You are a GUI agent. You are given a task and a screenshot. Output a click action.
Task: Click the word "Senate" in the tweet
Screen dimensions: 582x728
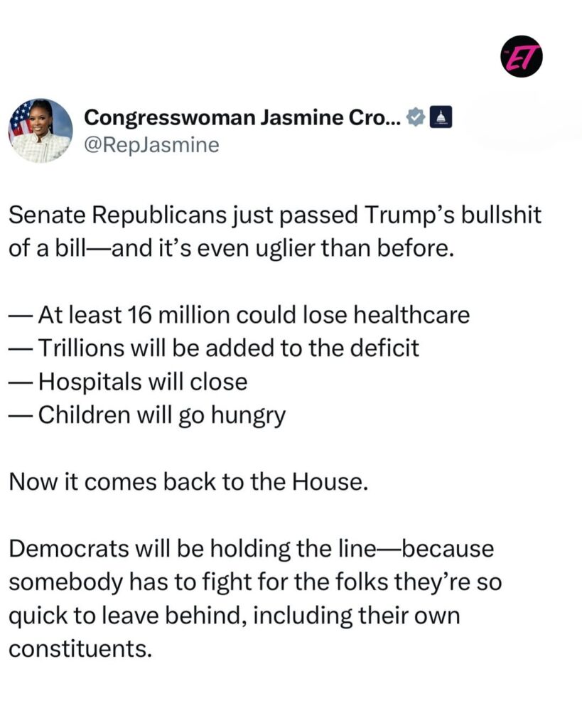(x=48, y=216)
